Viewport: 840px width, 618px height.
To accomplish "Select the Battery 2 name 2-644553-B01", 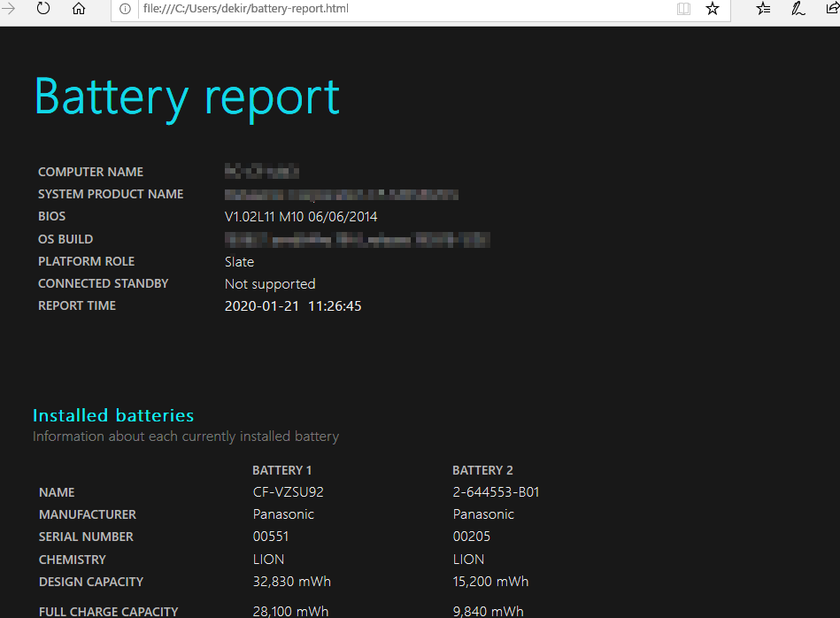I will (x=496, y=492).
